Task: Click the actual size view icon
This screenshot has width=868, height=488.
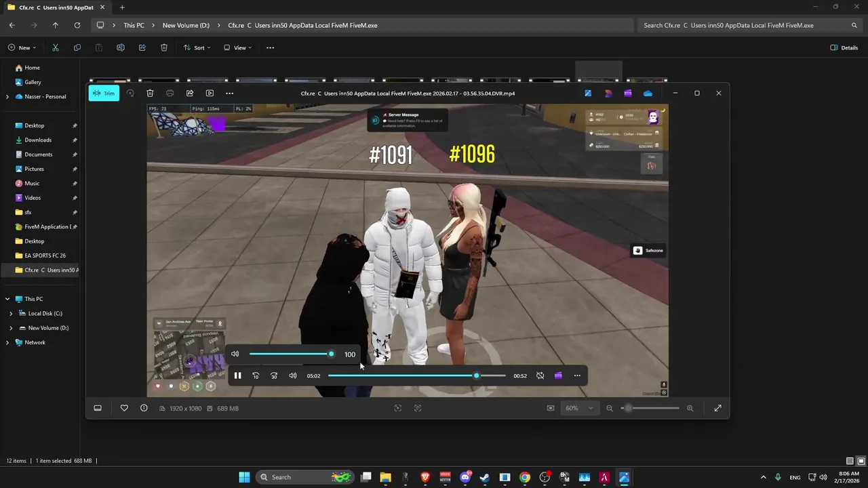Action: point(417,408)
